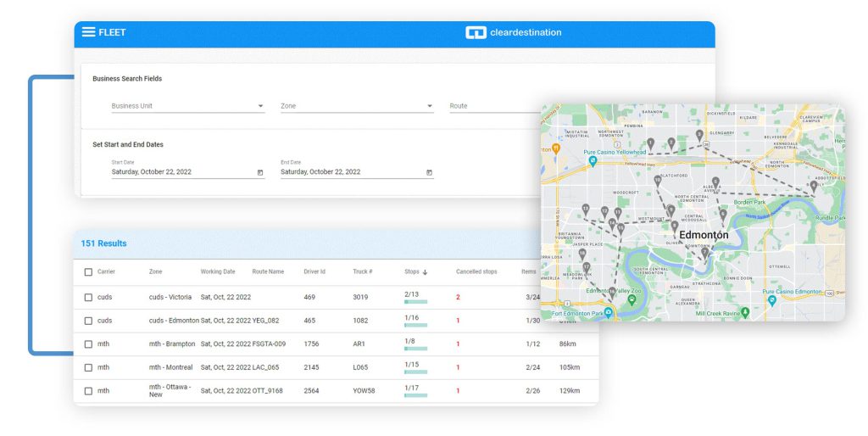Expand the Zone dropdown
Image resolution: width=868 pixels, height=436 pixels.
point(430,107)
